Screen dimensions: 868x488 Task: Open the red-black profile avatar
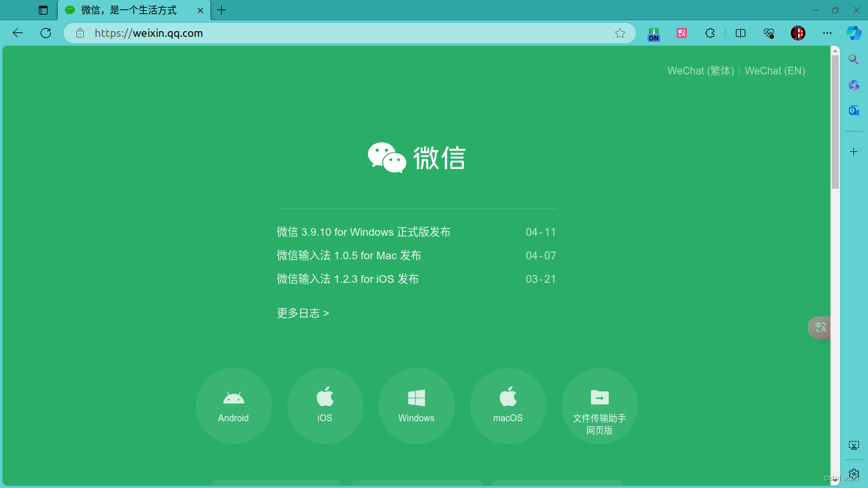click(x=798, y=33)
